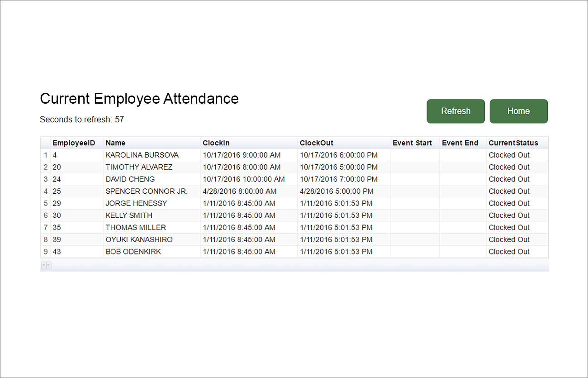Select row number 9 in the grid
The image size is (588, 378).
45,252
